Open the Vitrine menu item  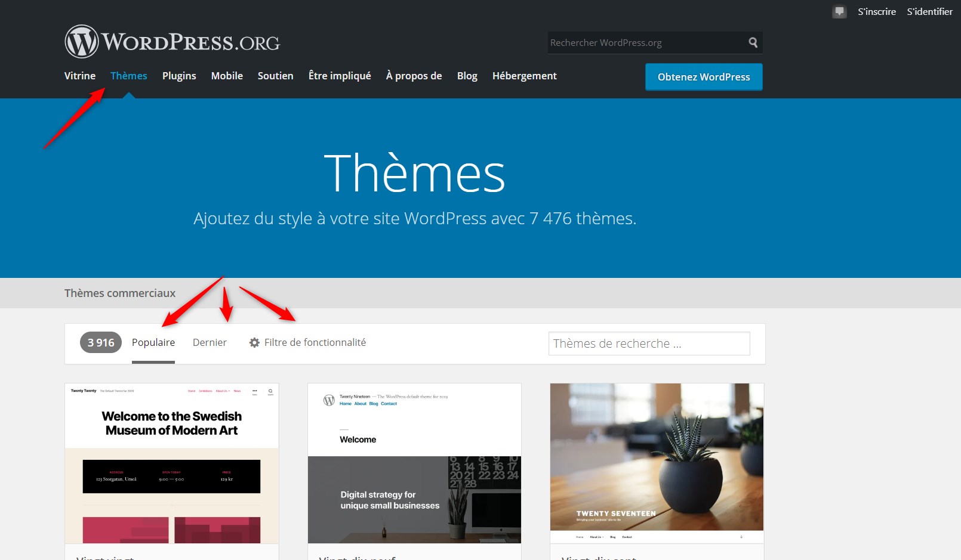80,76
